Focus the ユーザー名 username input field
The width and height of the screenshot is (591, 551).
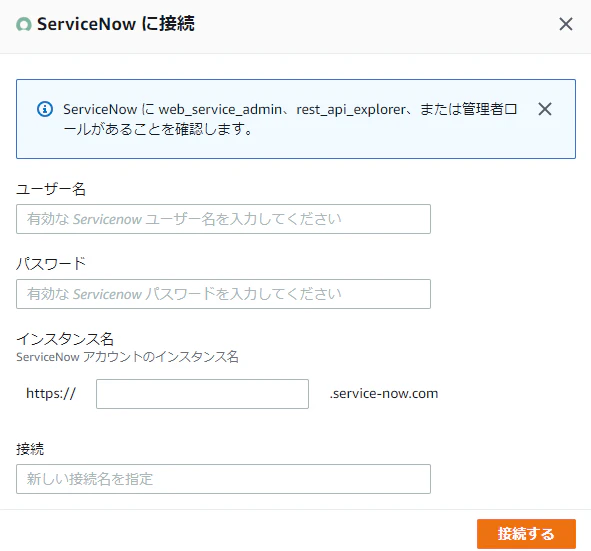pyautogui.click(x=223, y=219)
